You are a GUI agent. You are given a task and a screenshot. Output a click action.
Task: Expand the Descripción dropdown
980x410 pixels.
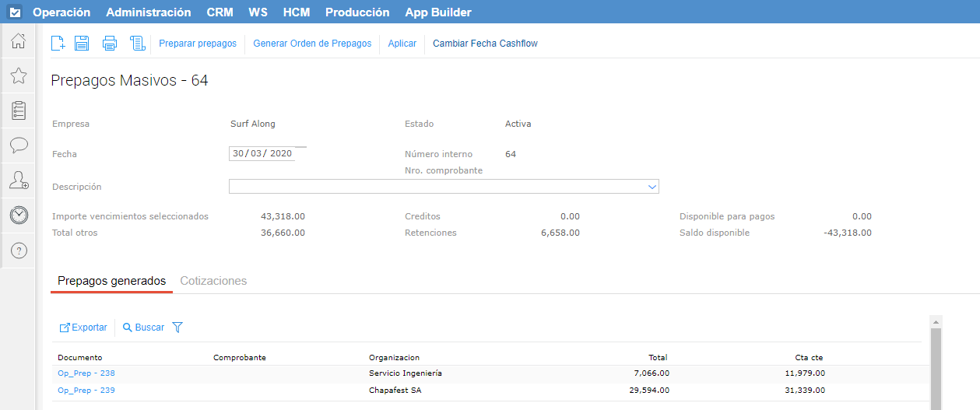pos(652,187)
